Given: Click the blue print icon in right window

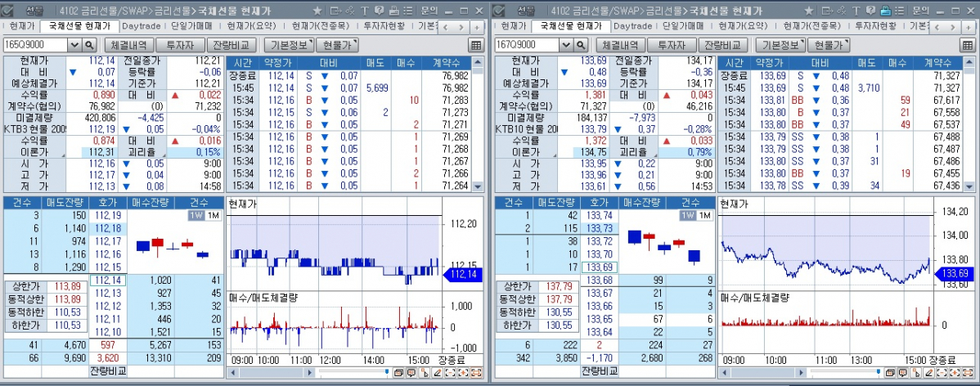Looking at the screenshot, I should click(x=884, y=11).
